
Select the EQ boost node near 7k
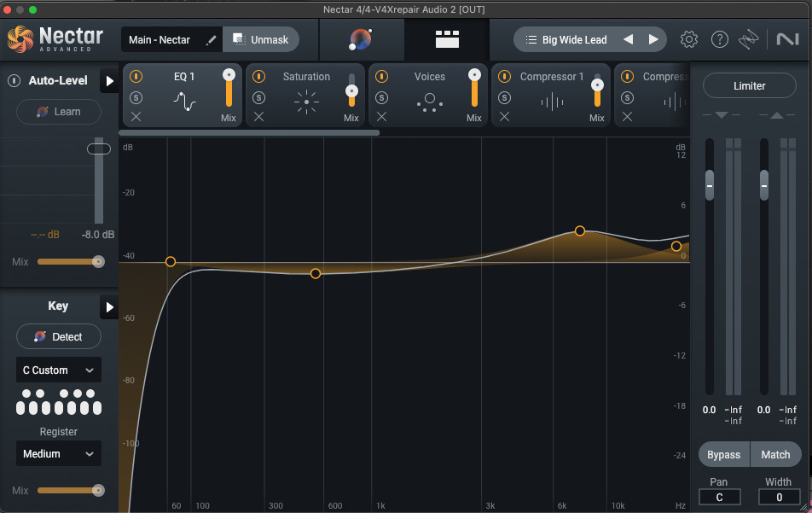[580, 230]
